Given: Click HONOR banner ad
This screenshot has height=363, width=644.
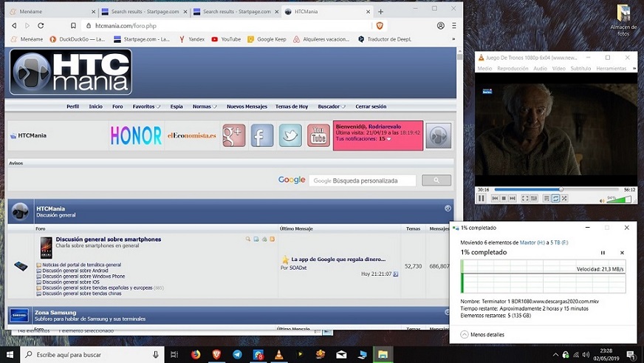Looking at the screenshot, I should pyautogui.click(x=136, y=135).
